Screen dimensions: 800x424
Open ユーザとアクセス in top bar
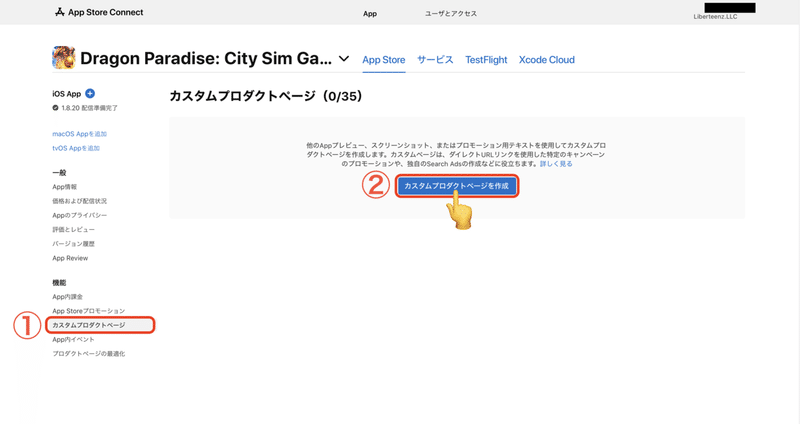tap(451, 14)
